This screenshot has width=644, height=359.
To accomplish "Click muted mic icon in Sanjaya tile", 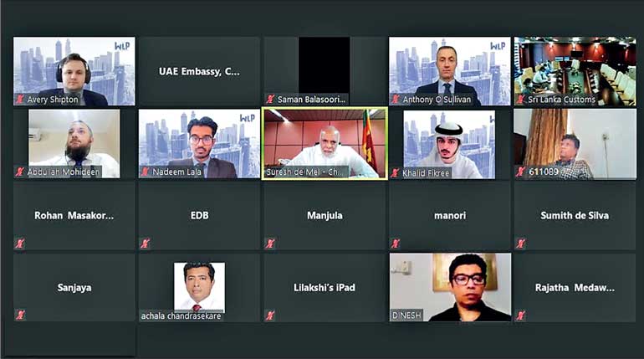I will [x=20, y=315].
